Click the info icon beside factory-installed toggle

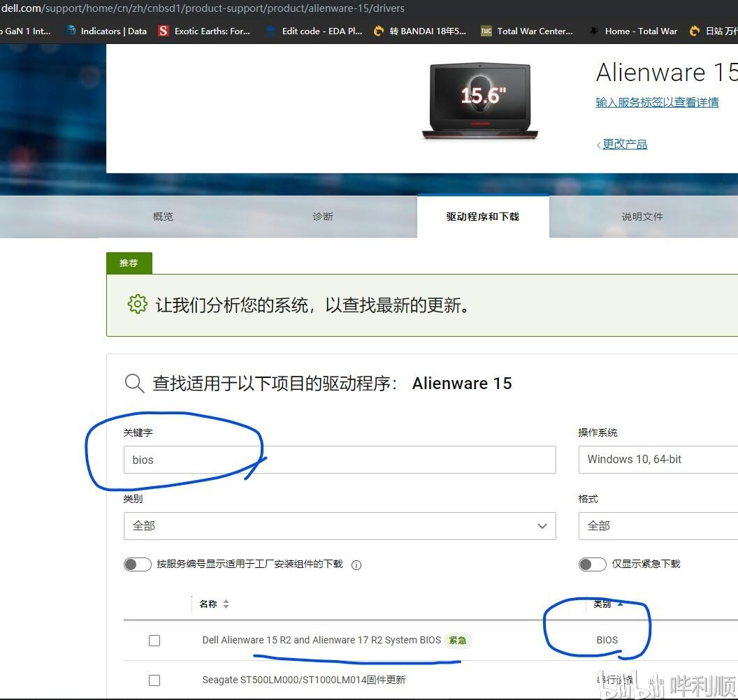pyautogui.click(x=356, y=565)
